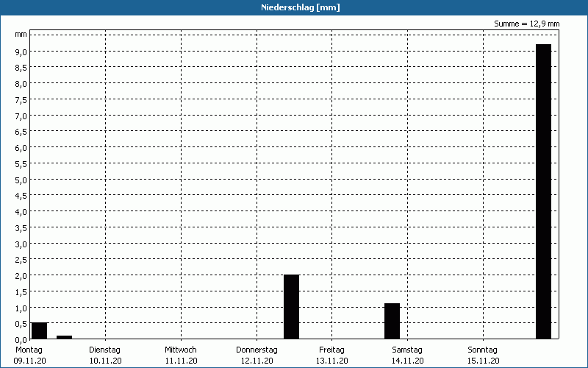This screenshot has height=368, width=588.
Task: Click the y-axis value '7,5'
Action: (x=21, y=100)
